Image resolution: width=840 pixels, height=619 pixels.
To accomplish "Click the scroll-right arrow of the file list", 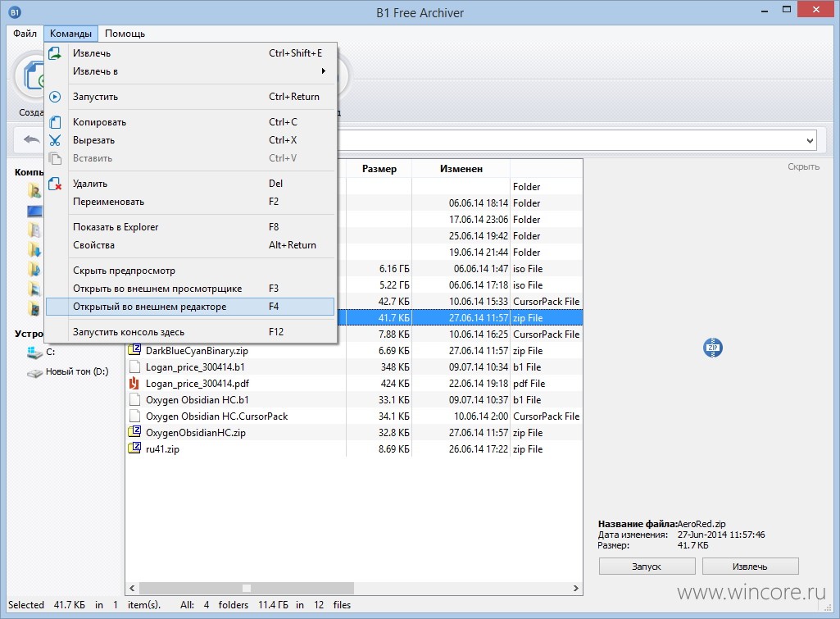I will (576, 588).
